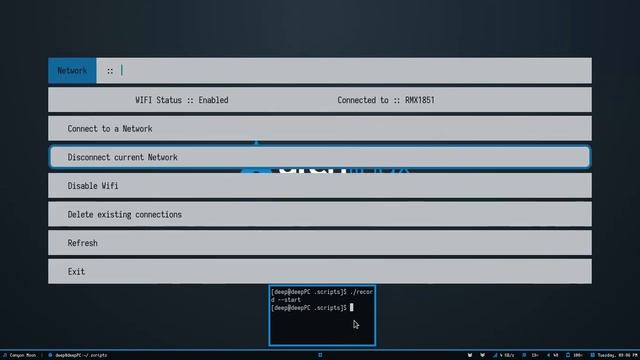Click the Network prompt label
The width and height of the screenshot is (640, 360).
point(72,71)
